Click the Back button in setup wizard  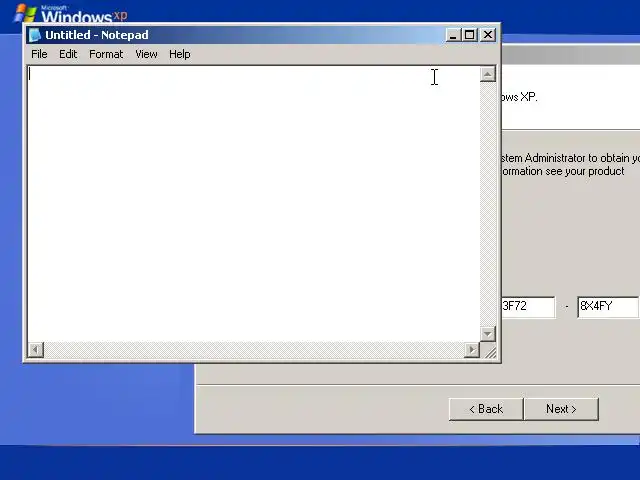pos(486,409)
